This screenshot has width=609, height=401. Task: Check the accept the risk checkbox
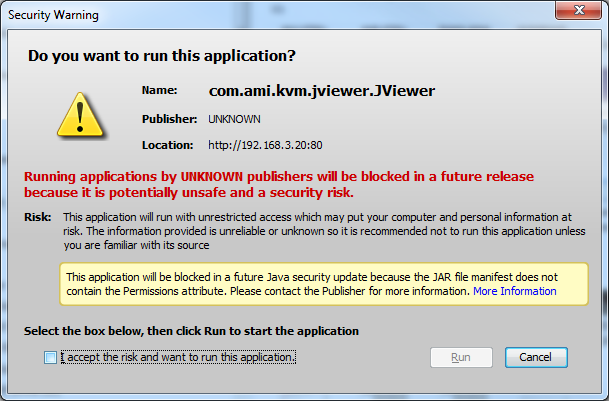point(50,357)
